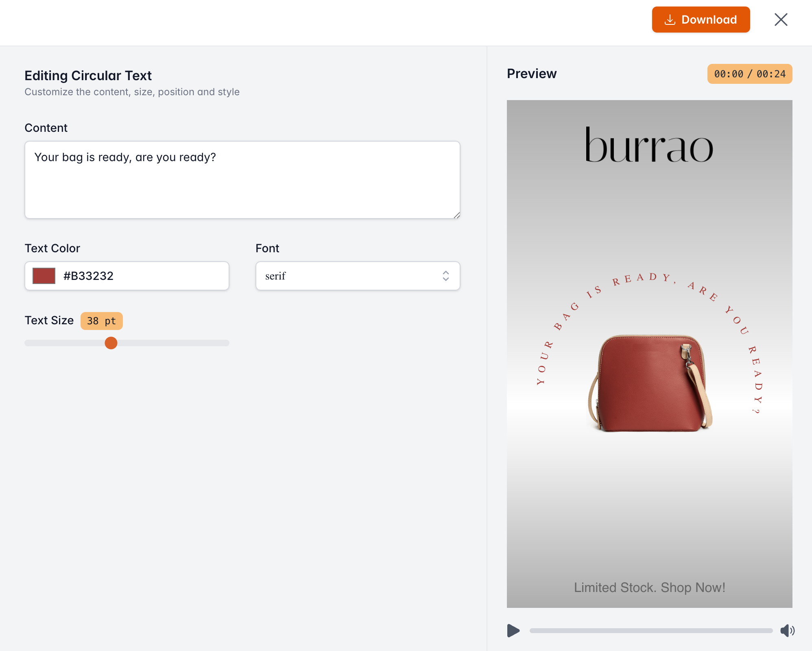The image size is (812, 651).
Task: Click the 38 pt size badge
Action: pos(101,321)
